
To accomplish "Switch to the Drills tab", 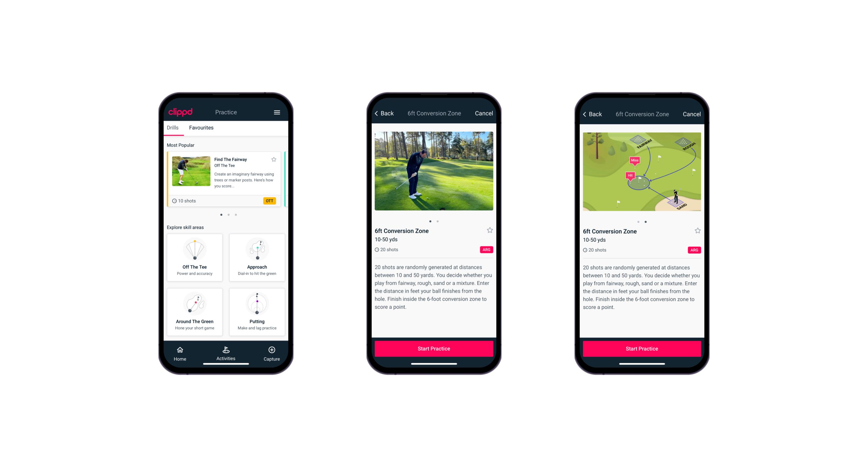I will pos(172,128).
